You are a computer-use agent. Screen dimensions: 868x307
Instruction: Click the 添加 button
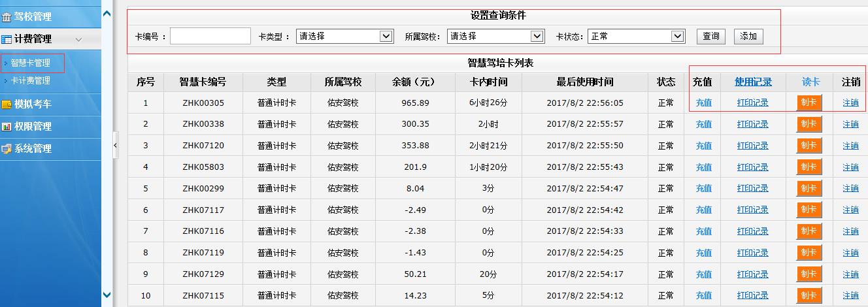748,37
